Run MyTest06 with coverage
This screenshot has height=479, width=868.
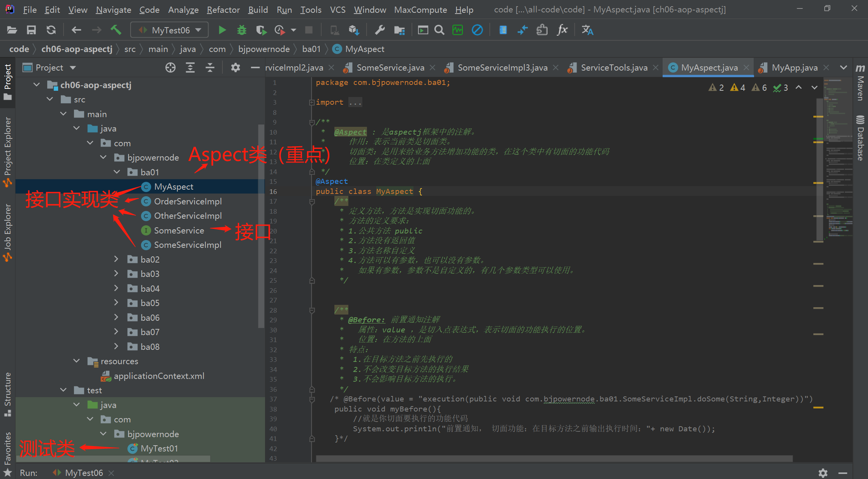pos(260,29)
